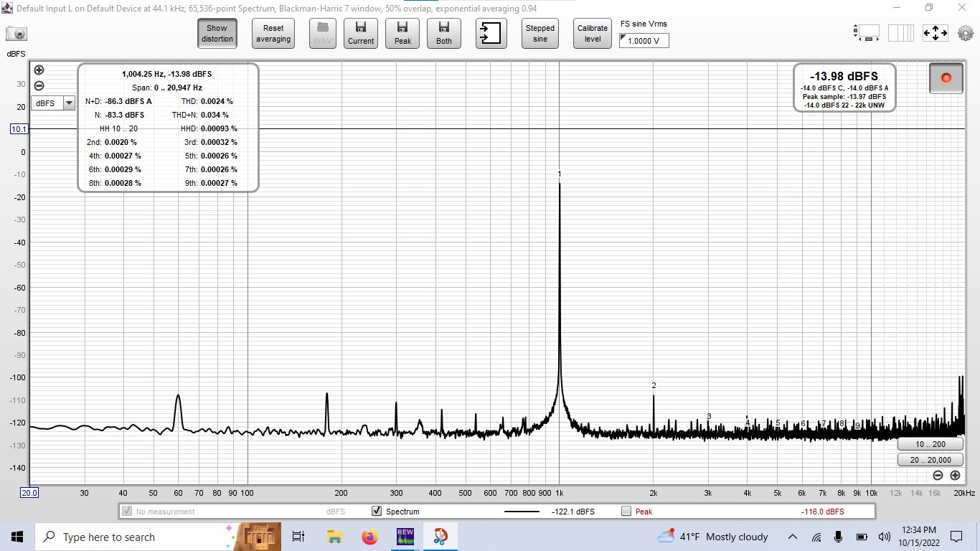The width and height of the screenshot is (980, 551).
Task: Launch Firefox from the taskbar
Action: point(369,537)
